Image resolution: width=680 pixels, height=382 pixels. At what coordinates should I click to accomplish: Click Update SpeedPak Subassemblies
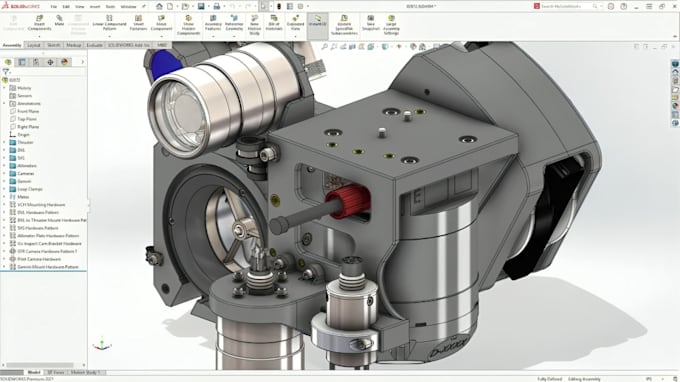click(x=344, y=25)
